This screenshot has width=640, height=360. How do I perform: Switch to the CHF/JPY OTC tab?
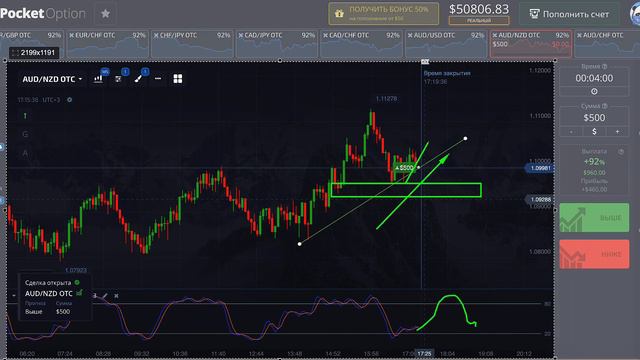coord(192,43)
